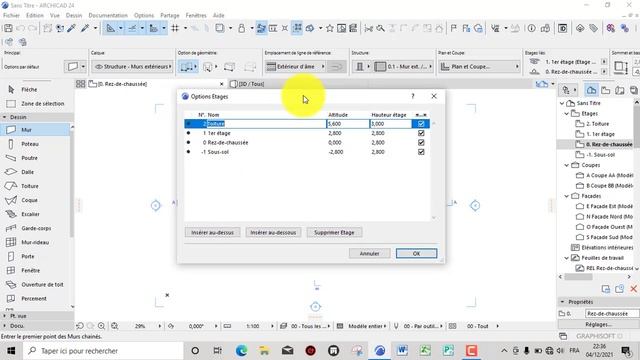Open the help question mark in dialog
640x360 pixels.
point(413,96)
